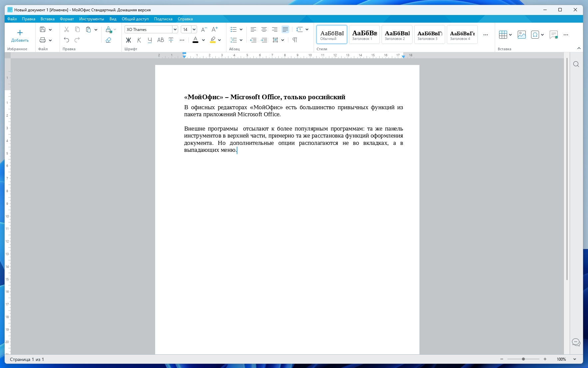Insert an image from the toolbar
588x368 pixels.
coord(522,34)
